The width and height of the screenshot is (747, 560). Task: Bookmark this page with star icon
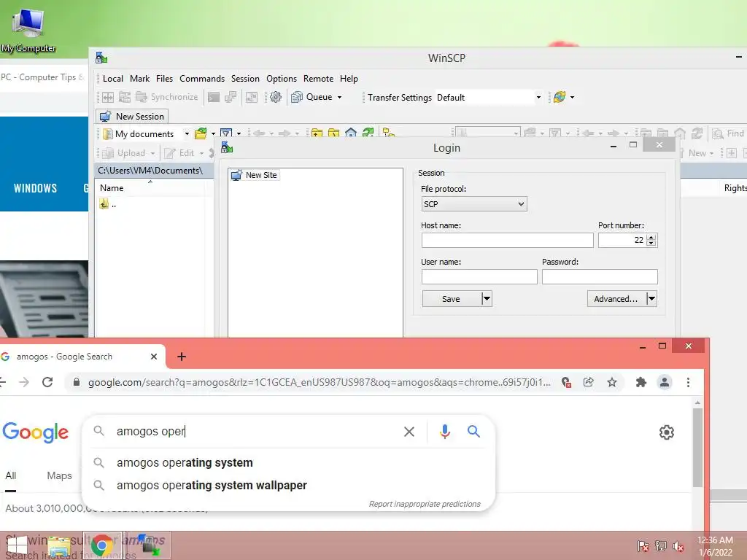coord(612,382)
